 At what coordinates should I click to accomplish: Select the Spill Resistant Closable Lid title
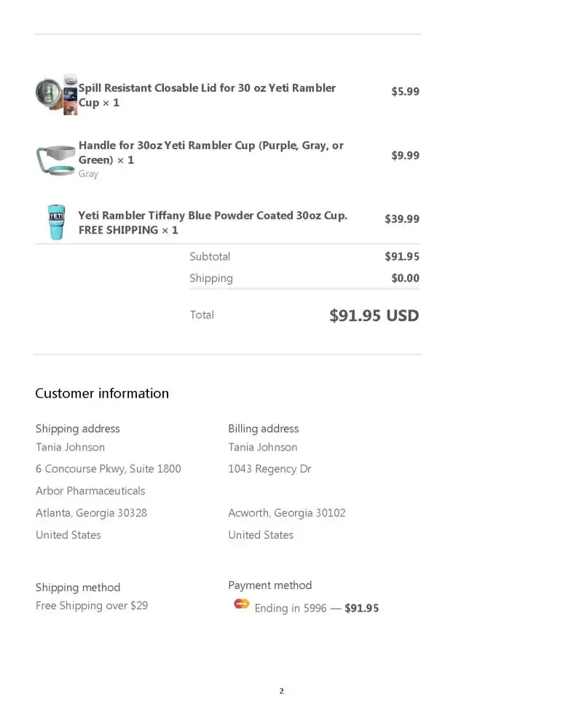[x=207, y=95]
